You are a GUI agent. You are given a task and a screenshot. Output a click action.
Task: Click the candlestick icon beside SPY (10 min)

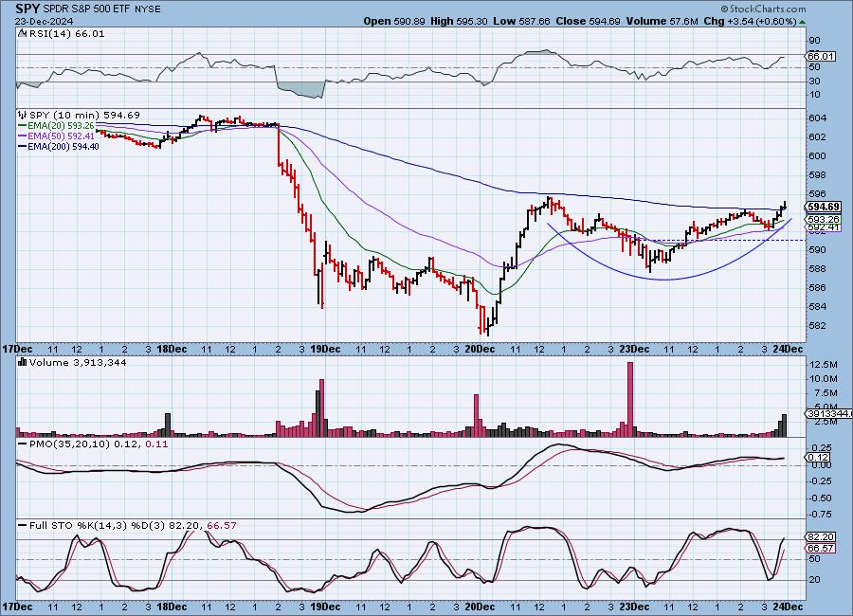point(23,115)
